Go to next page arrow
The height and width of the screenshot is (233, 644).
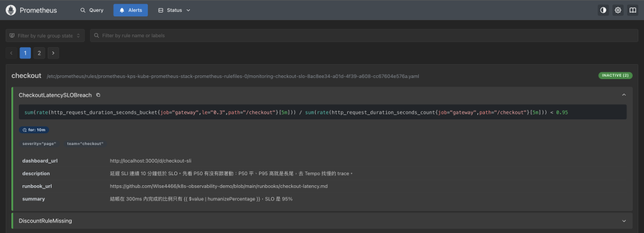click(53, 53)
